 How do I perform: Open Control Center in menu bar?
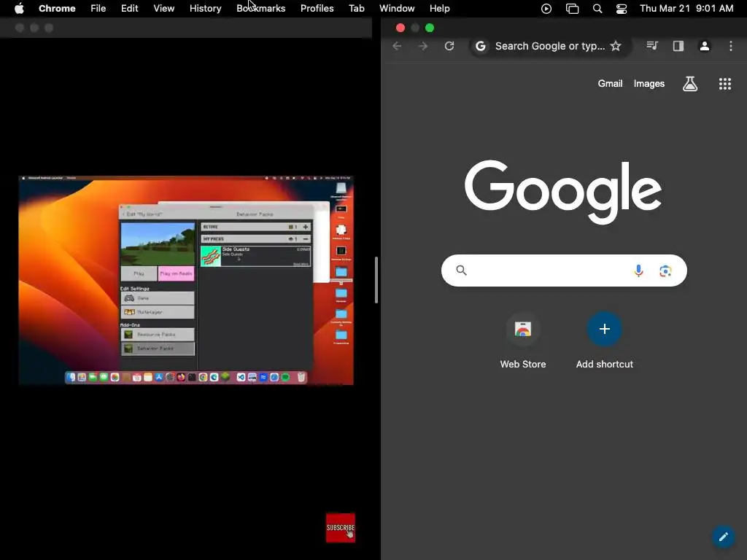(622, 9)
